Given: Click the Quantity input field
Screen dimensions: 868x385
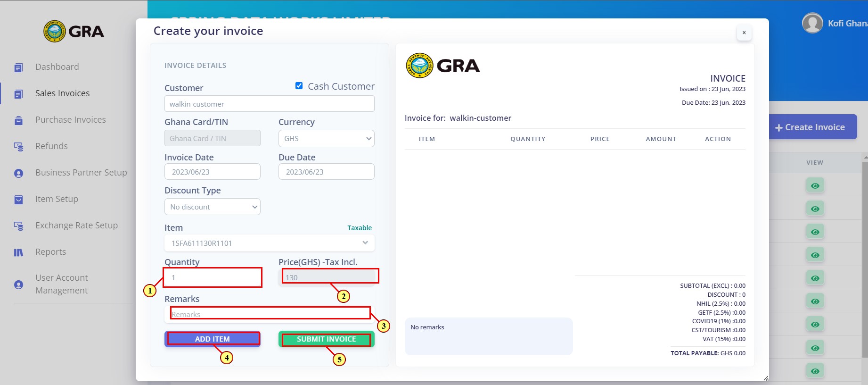Looking at the screenshot, I should pyautogui.click(x=213, y=277).
